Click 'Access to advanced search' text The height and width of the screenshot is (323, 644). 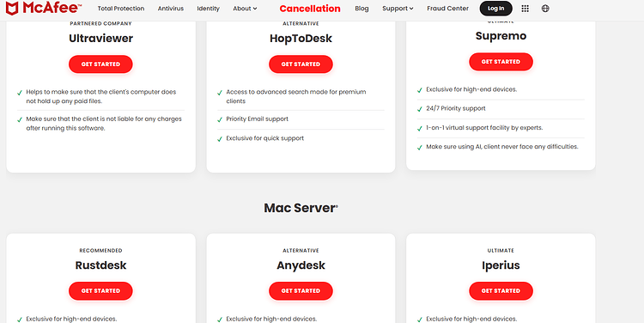point(295,96)
